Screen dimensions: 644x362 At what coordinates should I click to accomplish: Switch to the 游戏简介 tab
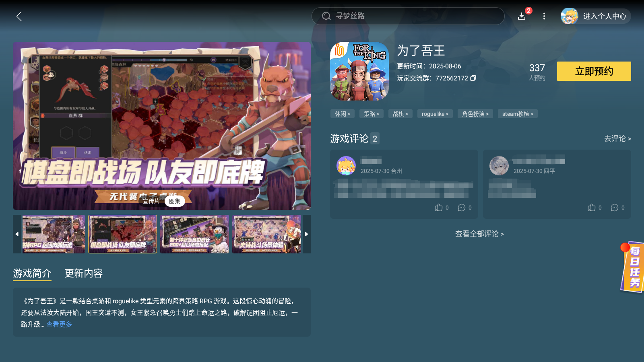(x=32, y=274)
